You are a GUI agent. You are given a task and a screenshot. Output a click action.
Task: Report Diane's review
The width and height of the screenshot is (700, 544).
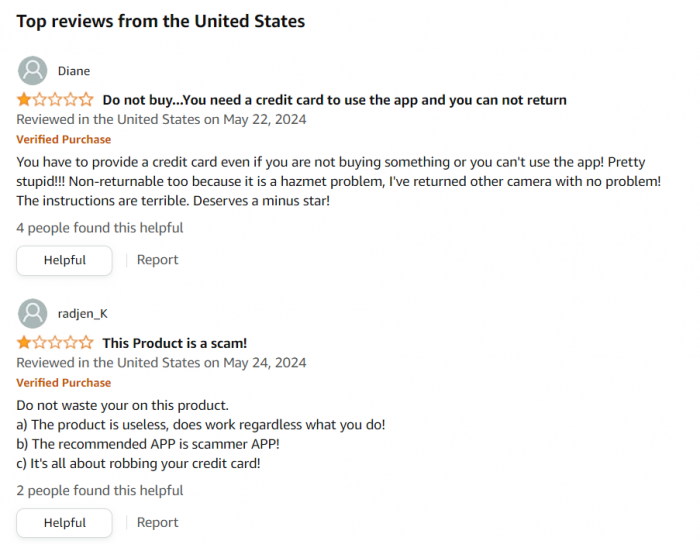(x=157, y=260)
